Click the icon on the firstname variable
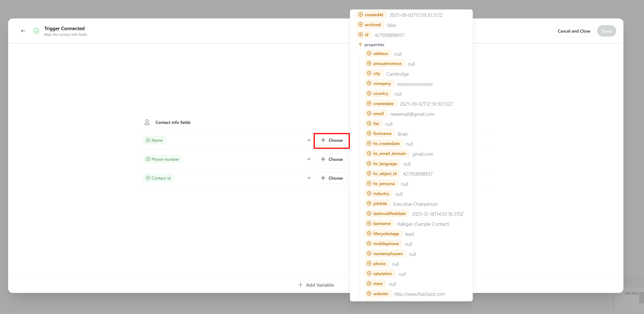Image resolution: width=644 pixels, height=314 pixels. [369, 133]
